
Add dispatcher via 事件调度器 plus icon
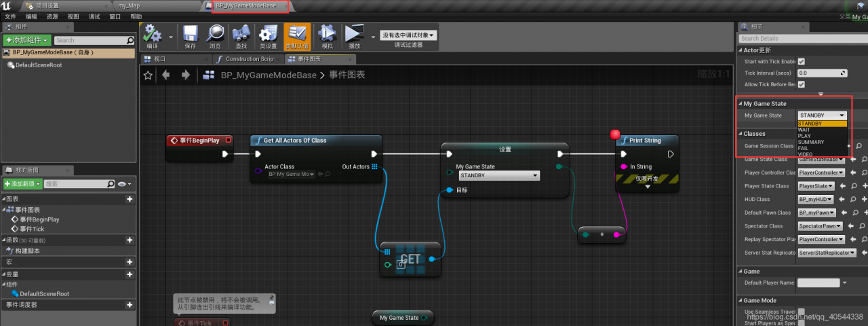tap(130, 305)
